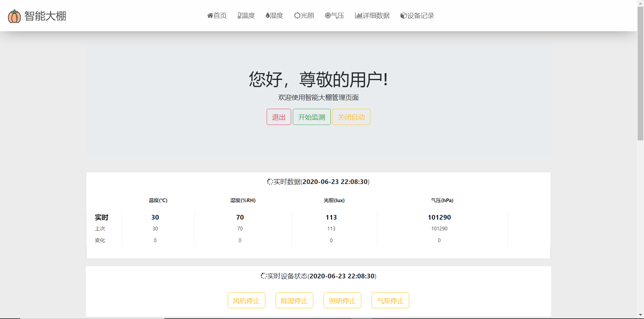This screenshot has width=644, height=319.
Task: Toggle the 照明停止 lighting button
Action: click(342, 301)
